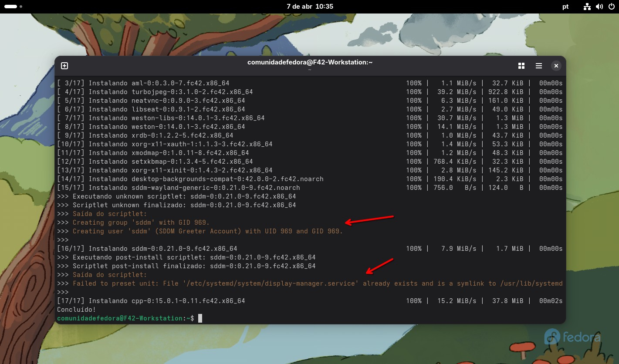This screenshot has height=364, width=619.
Task: Close the terminal window
Action: coord(556,66)
